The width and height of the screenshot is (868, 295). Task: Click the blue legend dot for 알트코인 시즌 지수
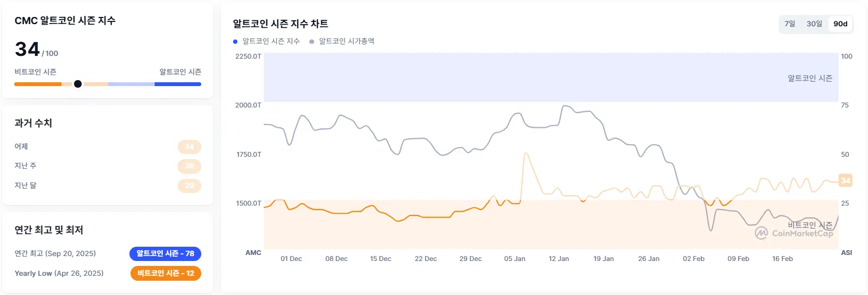click(x=235, y=42)
